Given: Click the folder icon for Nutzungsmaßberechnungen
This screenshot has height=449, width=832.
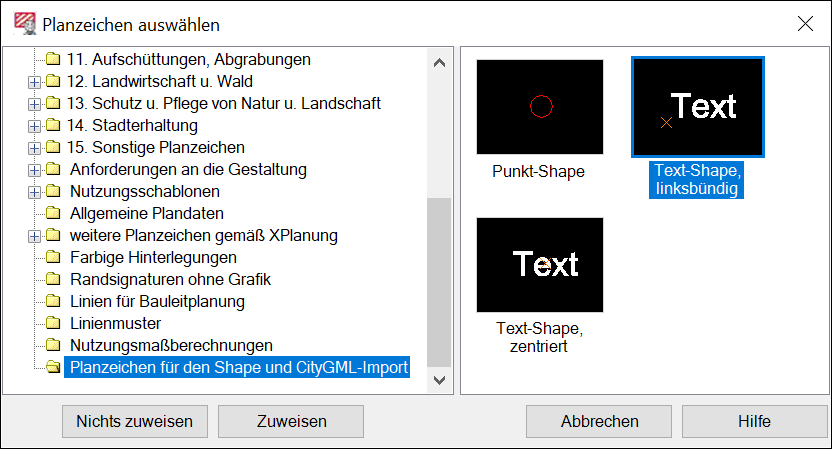Looking at the screenshot, I should (53, 346).
